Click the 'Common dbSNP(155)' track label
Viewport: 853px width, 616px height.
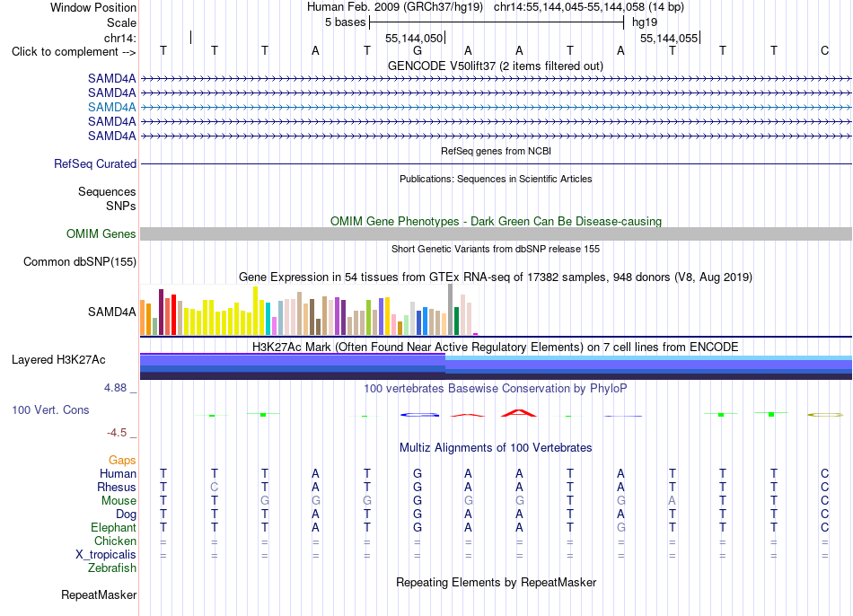[x=79, y=261]
